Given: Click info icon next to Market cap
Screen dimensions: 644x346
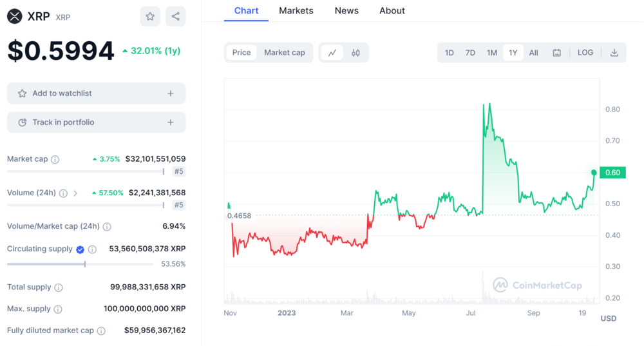Looking at the screenshot, I should point(55,159).
